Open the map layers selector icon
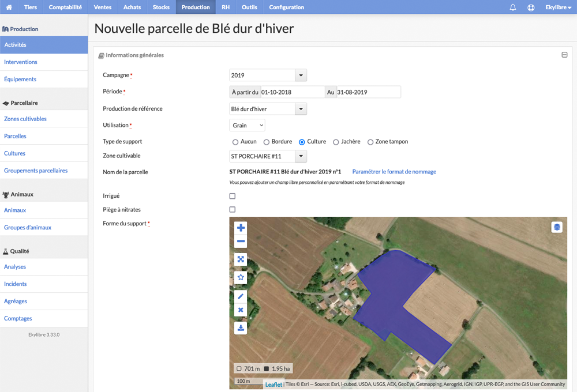The image size is (577, 392). 557,227
